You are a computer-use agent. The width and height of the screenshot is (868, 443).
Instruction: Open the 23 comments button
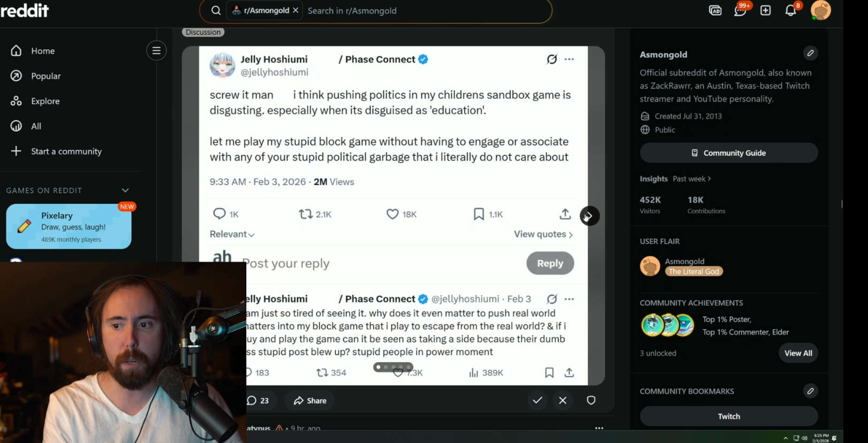(x=258, y=401)
